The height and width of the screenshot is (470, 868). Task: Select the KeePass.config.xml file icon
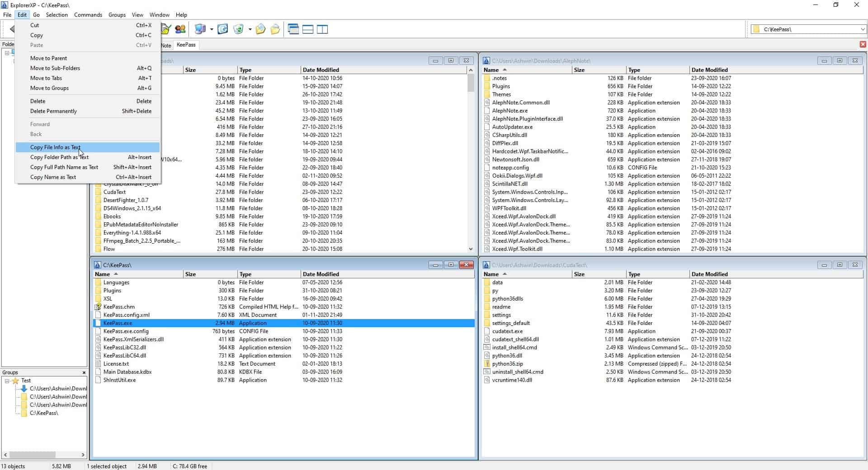point(98,315)
